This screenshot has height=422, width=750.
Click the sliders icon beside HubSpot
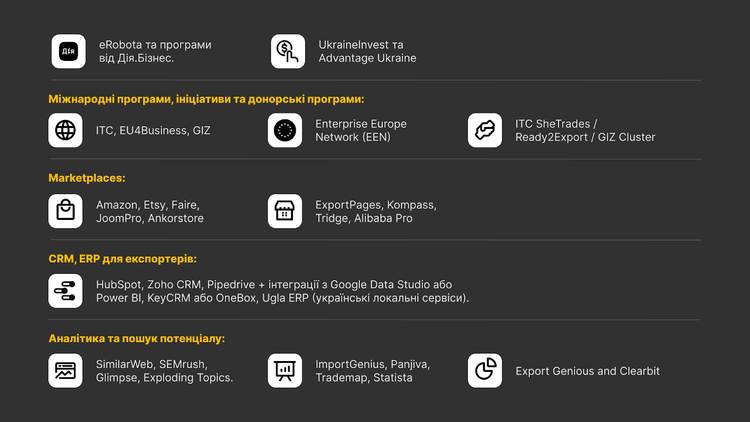tap(66, 291)
